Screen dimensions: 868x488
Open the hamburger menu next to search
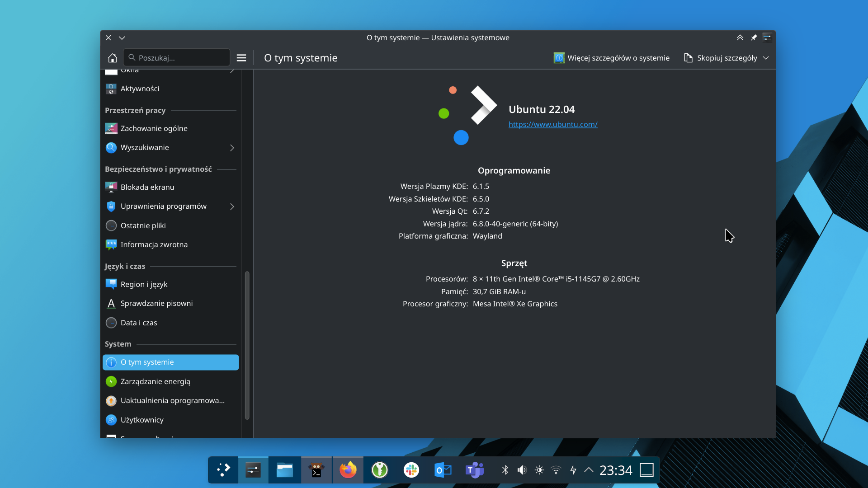(241, 58)
